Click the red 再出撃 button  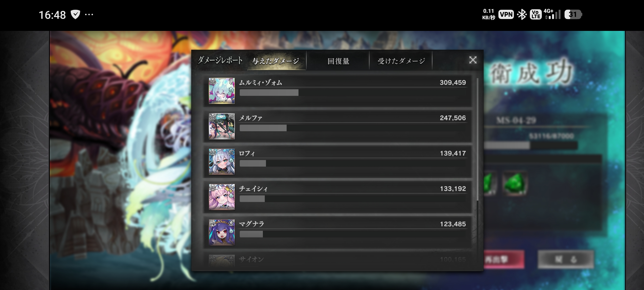coord(503,259)
